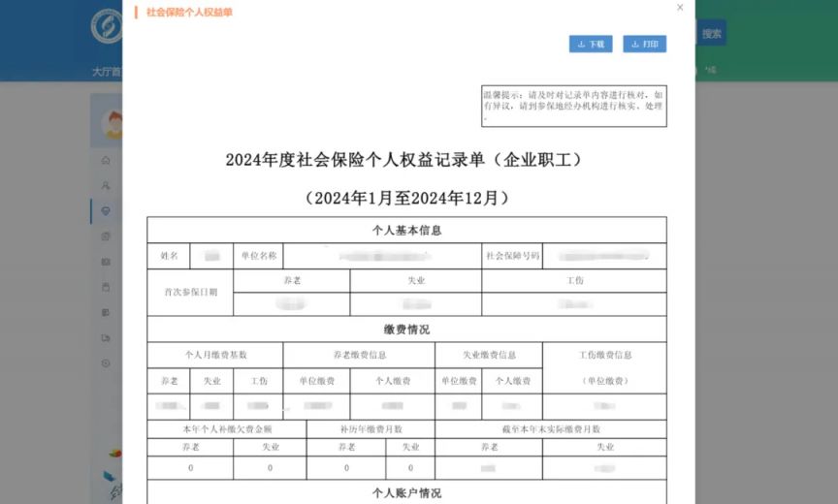Viewport: 838px width, 504px height.
Task: Click the 2024年度 record title heading
Action: point(406,160)
